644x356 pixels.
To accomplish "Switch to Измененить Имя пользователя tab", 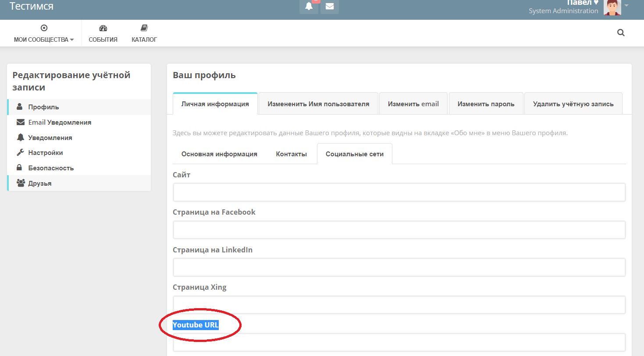I will [x=318, y=104].
